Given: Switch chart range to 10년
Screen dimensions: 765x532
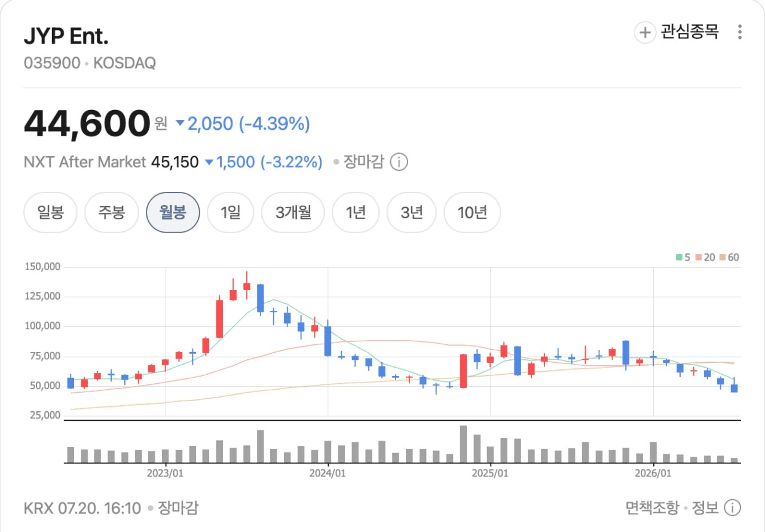Looking at the screenshot, I should click(472, 212).
